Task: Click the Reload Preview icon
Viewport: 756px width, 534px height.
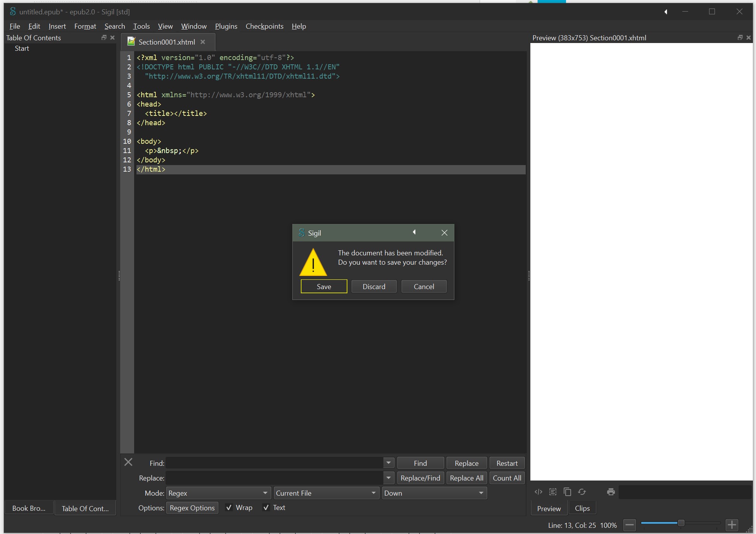Action: (x=582, y=492)
